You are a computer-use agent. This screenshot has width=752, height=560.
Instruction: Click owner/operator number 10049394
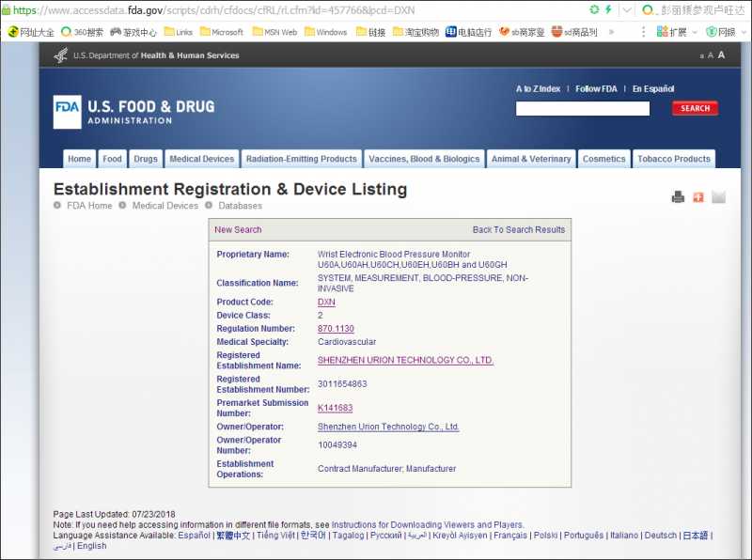(x=337, y=445)
